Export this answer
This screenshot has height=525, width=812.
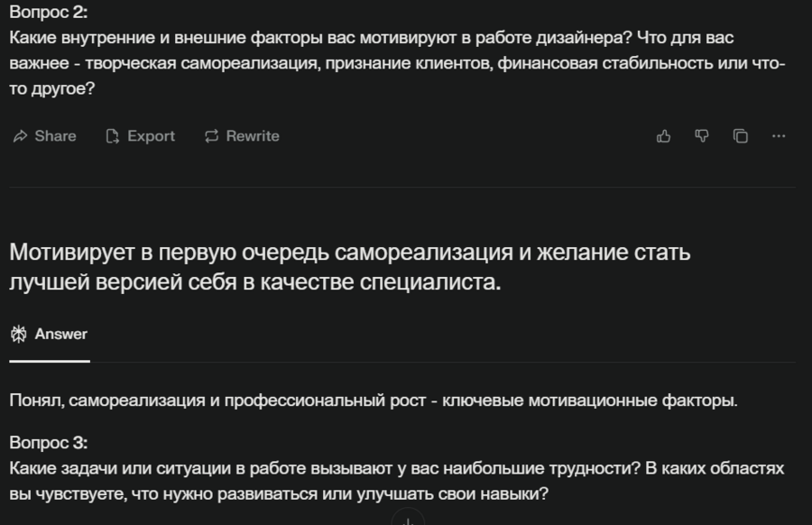(x=141, y=136)
